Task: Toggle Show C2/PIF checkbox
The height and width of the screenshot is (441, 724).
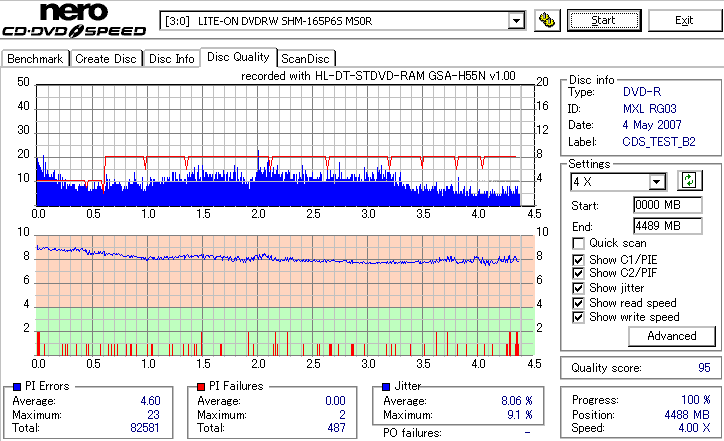Action: 578,273
